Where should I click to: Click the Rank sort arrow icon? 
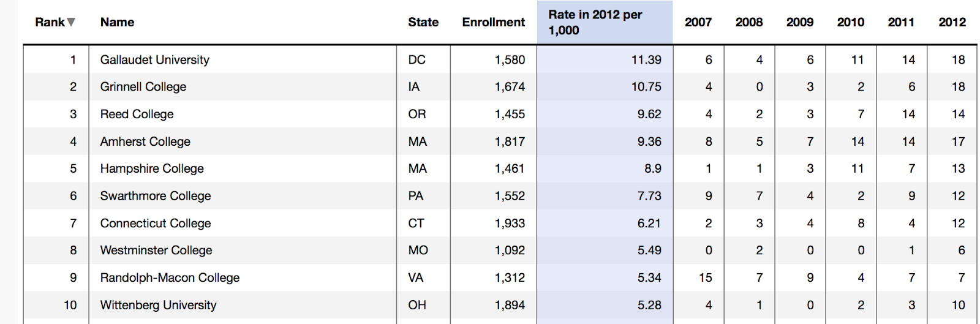[x=71, y=22]
